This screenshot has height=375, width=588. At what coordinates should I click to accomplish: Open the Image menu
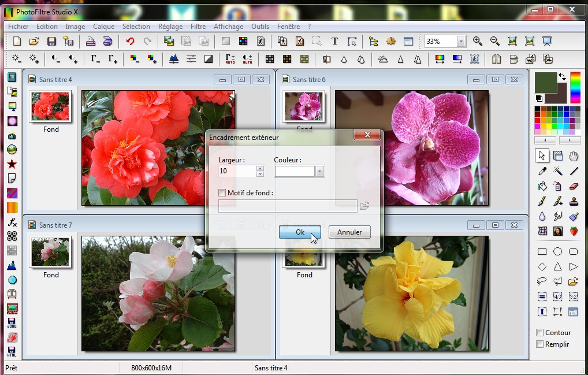pyautogui.click(x=75, y=27)
